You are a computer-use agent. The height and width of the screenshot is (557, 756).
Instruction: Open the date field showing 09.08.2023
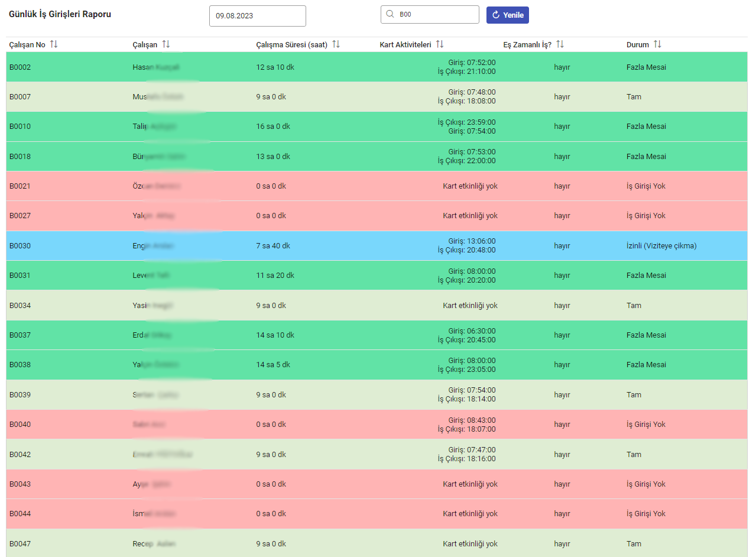pos(257,16)
